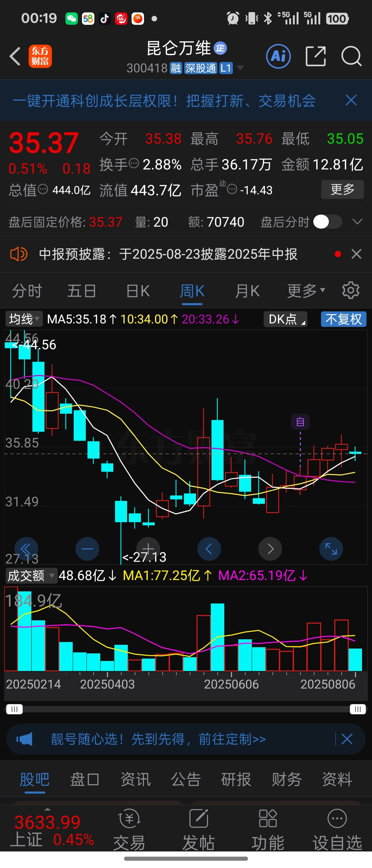Open chart settings gear icon
Viewport: 372px width, 868px height.
[x=351, y=290]
